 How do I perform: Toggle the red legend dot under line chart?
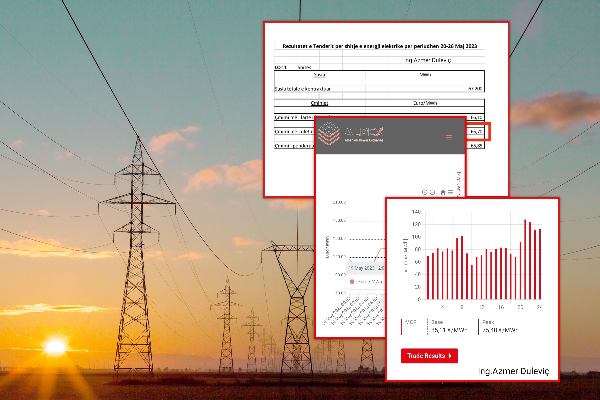352,282
